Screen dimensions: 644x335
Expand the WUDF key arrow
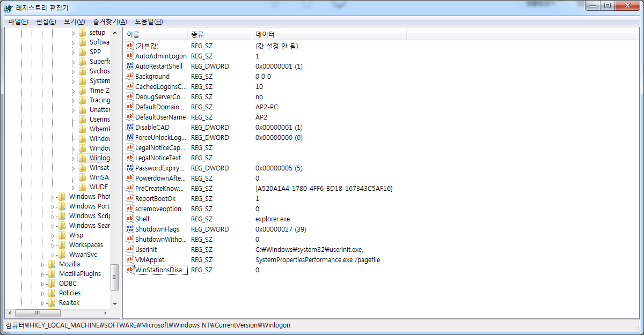[x=74, y=188]
